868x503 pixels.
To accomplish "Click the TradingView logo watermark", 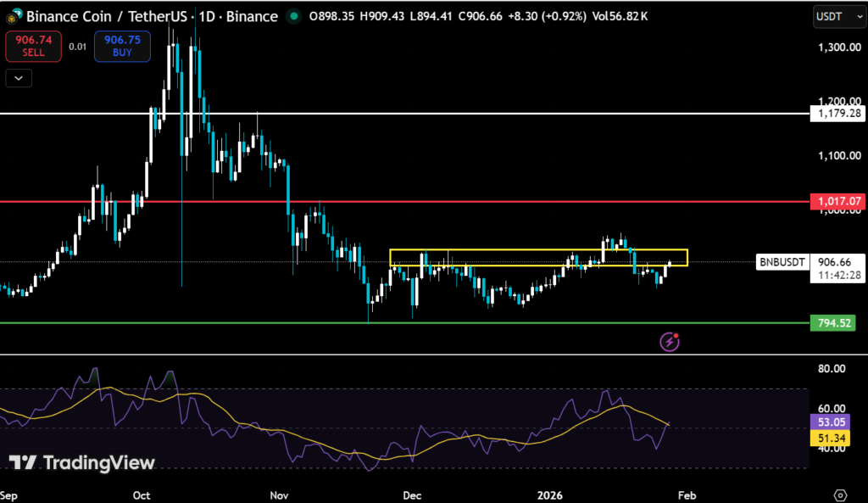I will click(82, 464).
